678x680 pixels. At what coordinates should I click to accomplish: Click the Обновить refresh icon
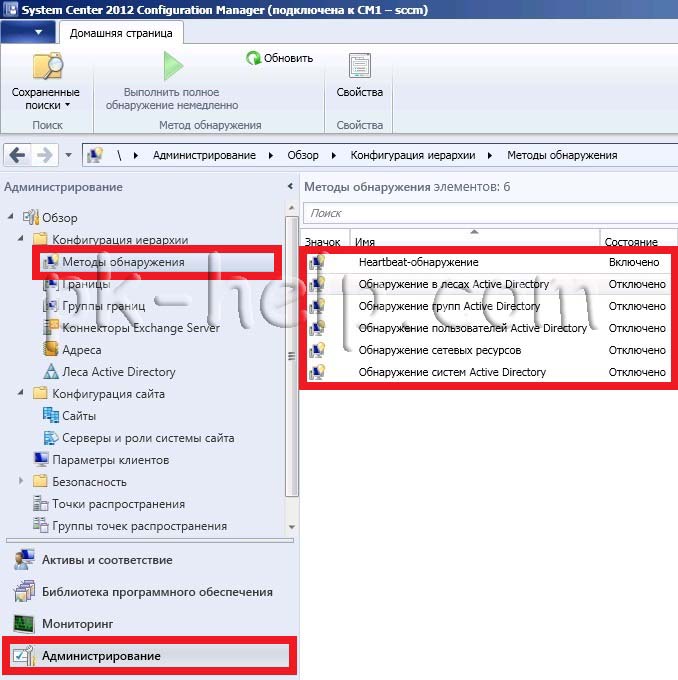pyautogui.click(x=253, y=58)
